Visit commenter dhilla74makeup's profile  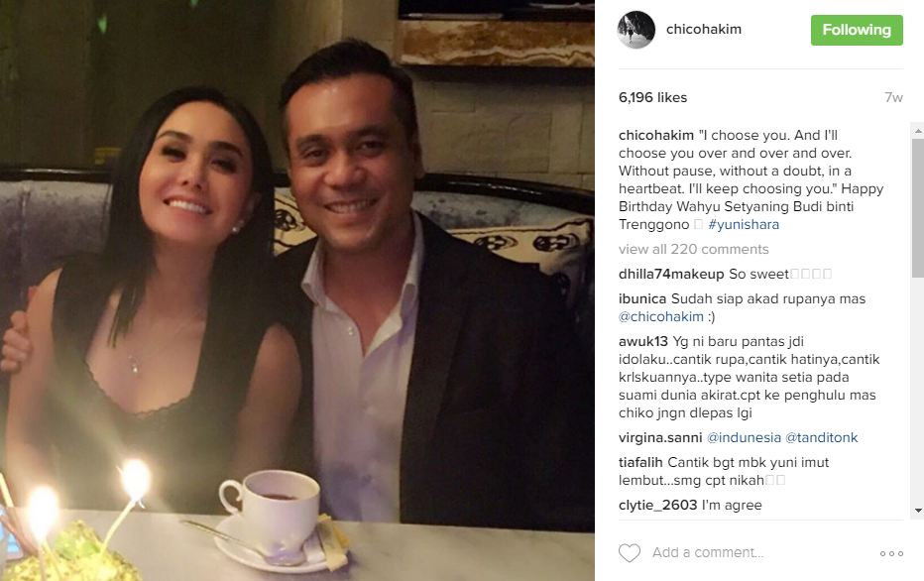(671, 274)
